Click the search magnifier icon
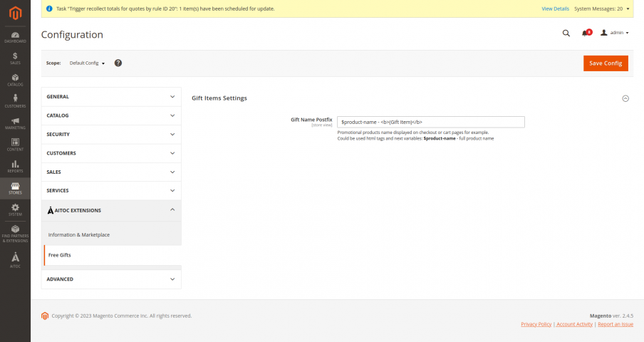This screenshot has width=644, height=342. tap(566, 33)
